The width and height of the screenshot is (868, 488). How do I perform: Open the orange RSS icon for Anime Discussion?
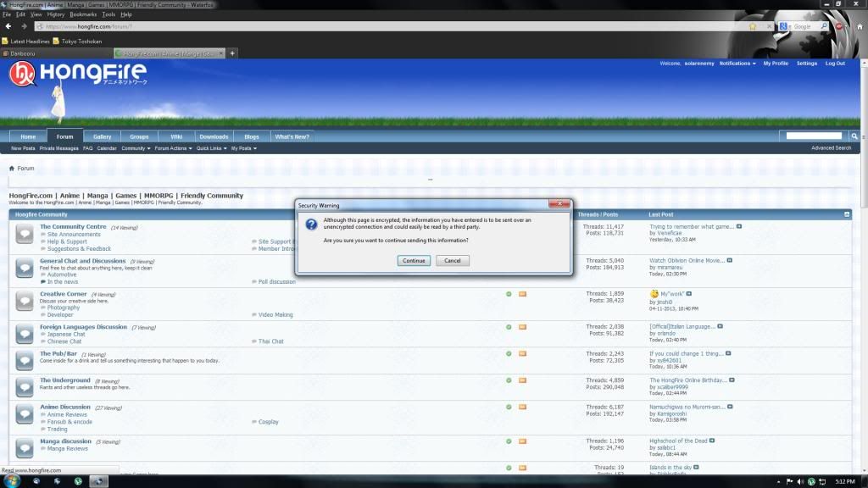coord(522,407)
